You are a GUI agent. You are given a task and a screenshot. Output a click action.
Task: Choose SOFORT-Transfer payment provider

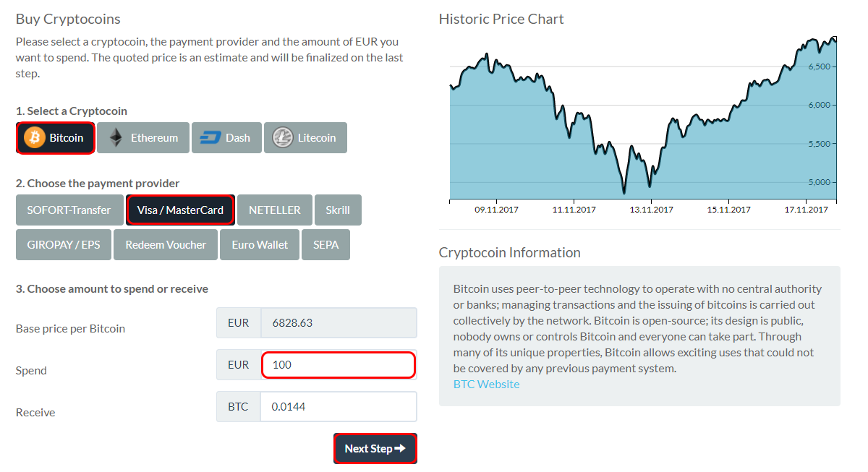[69, 210]
